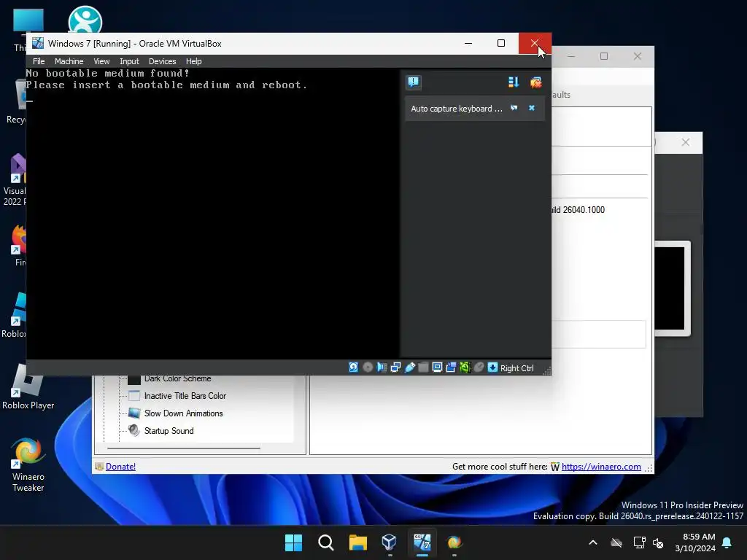Click the mouse integration status icon
The width and height of the screenshot is (747, 560).
479,367
